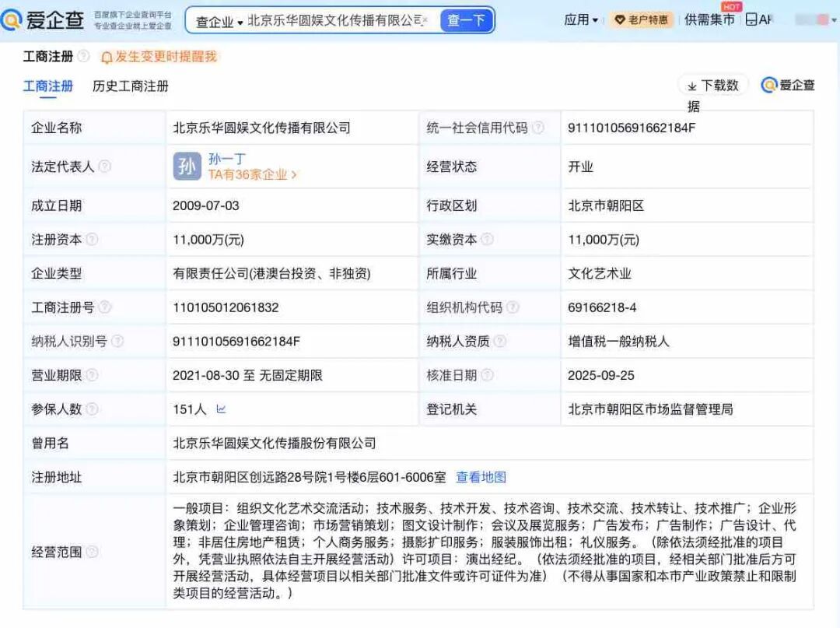Open the 查企业 search type dropdown
Viewport: 840px width, 628px height.
(219, 21)
